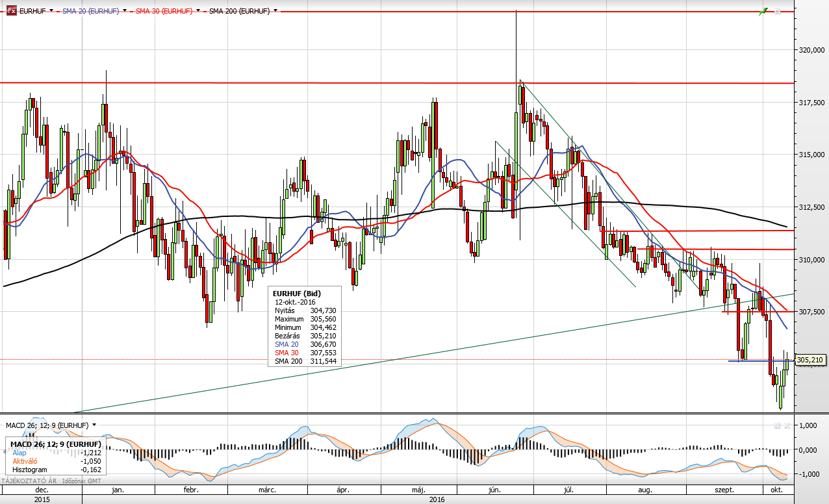
Task: Click the 'szept.' month on time axis
Action: click(x=725, y=490)
